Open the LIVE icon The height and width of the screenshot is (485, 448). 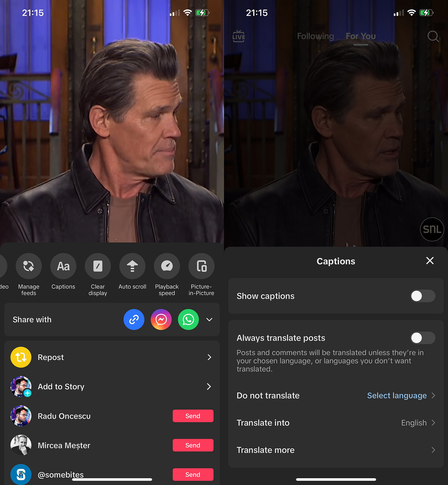[x=239, y=36]
